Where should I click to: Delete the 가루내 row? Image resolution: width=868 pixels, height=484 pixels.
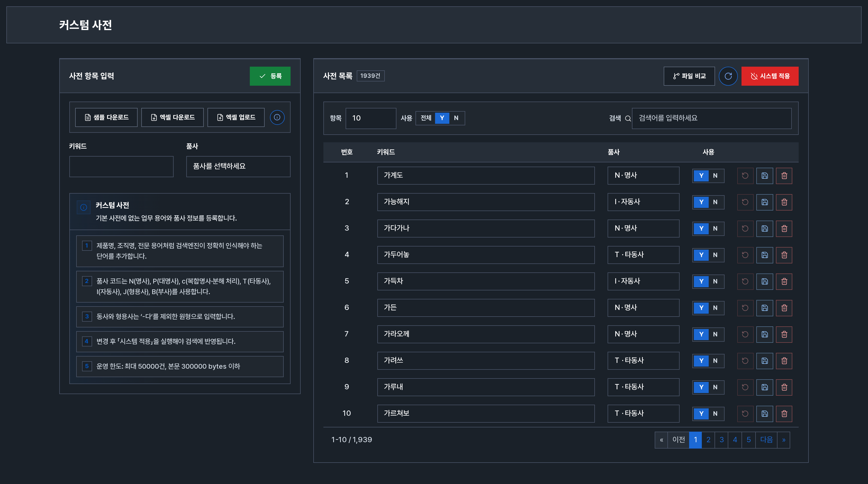pyautogui.click(x=784, y=387)
